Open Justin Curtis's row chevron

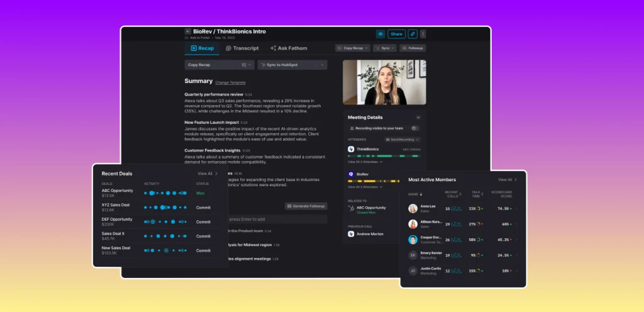point(516,271)
